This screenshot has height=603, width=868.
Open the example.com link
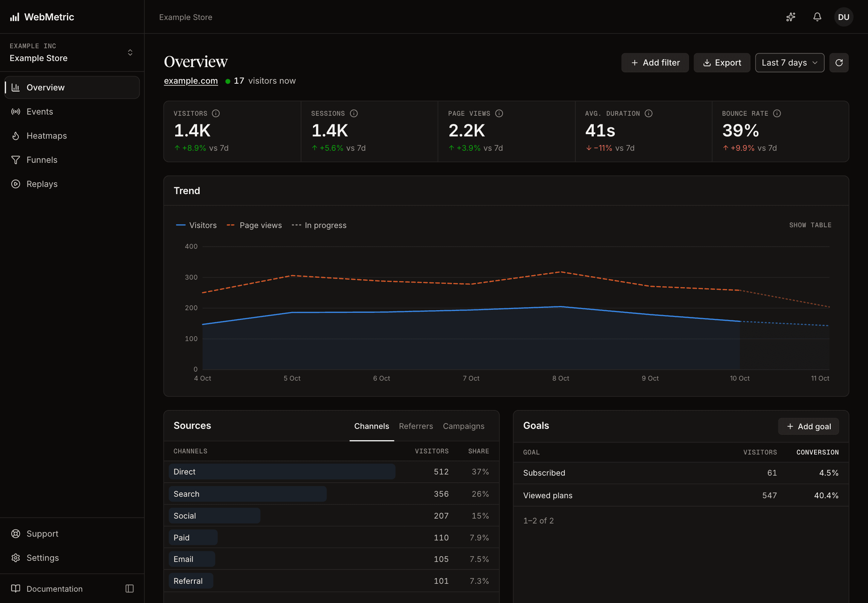coord(191,81)
